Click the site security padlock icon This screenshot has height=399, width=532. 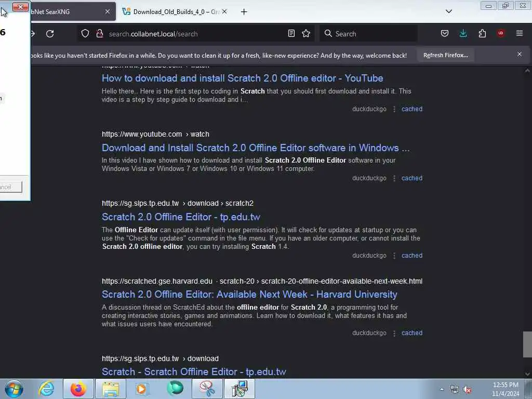point(99,33)
